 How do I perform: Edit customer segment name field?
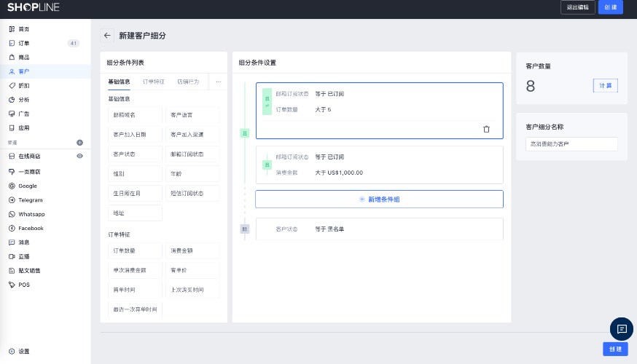pos(571,144)
